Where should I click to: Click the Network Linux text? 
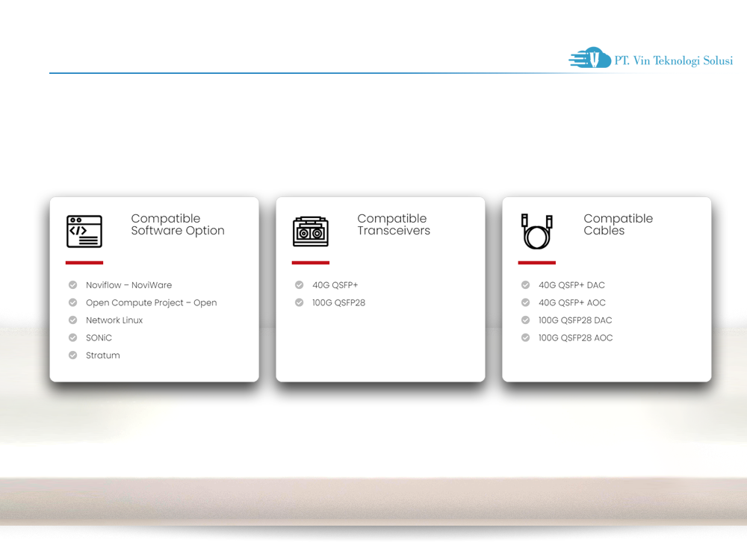tap(114, 320)
